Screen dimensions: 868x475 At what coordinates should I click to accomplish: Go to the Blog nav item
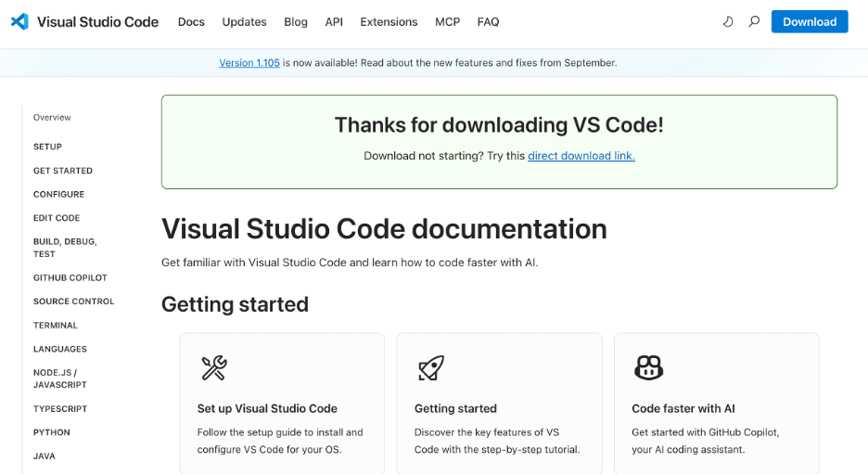coord(296,21)
